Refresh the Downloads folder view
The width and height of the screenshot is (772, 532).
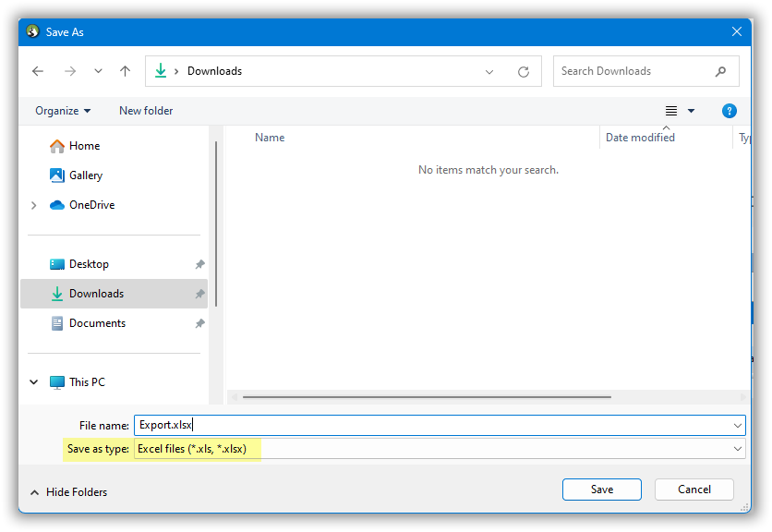(x=524, y=71)
